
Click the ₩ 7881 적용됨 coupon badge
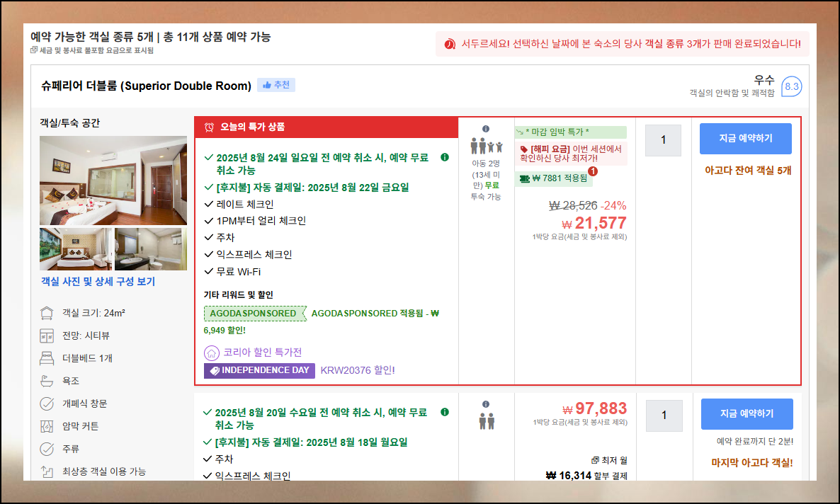tap(554, 178)
